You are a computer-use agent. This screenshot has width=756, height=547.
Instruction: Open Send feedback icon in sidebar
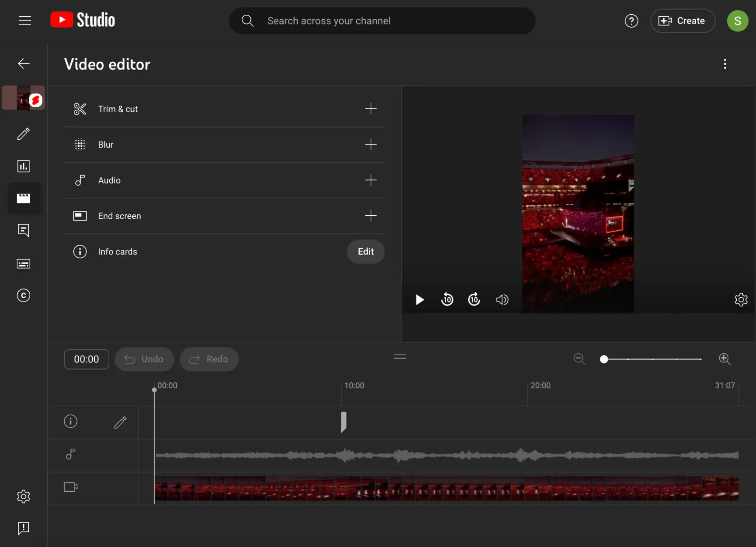tap(23, 528)
